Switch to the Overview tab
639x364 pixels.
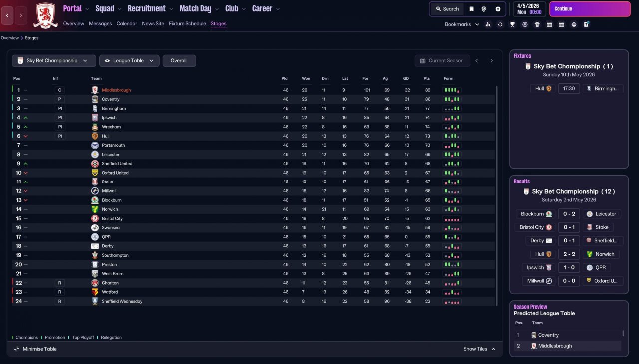pos(74,24)
